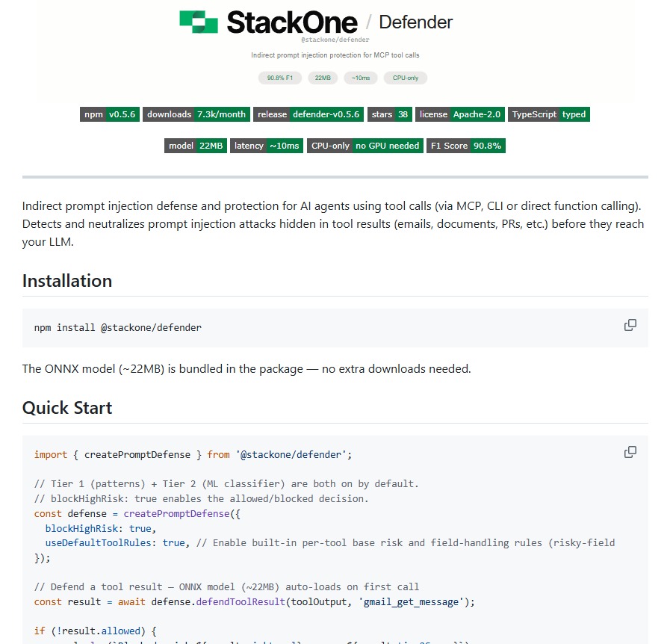Click the 'useDefaultToolRules: true,' code line
The width and height of the screenshot is (670, 644).
(x=330, y=542)
